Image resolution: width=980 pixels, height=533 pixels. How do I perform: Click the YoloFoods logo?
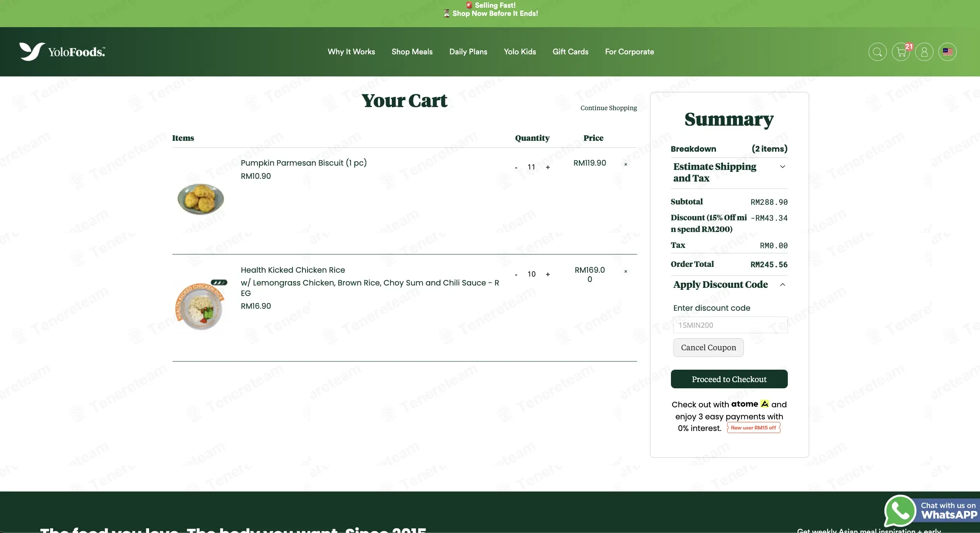click(x=62, y=52)
